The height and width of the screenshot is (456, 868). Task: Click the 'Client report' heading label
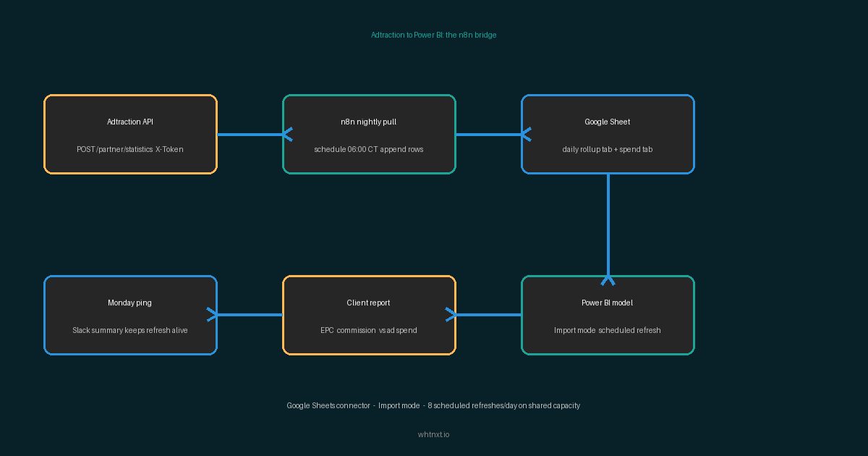tap(369, 303)
